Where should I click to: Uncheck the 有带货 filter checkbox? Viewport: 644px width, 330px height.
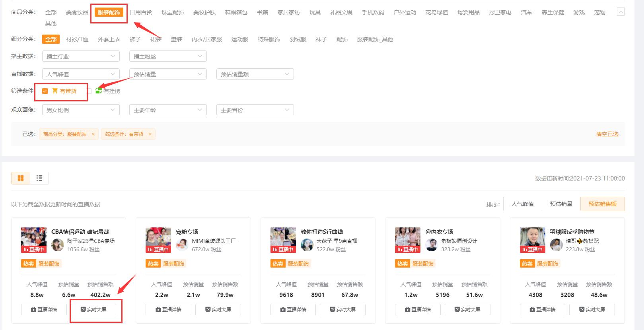point(45,91)
